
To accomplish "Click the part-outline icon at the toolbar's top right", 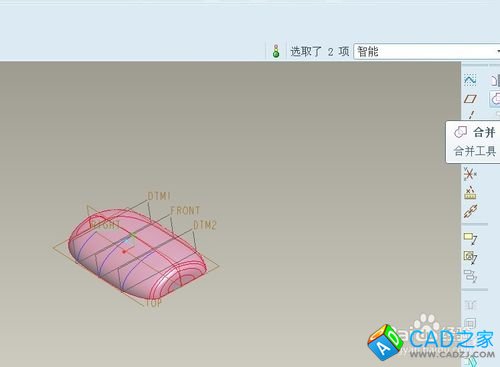I will 495,80.
